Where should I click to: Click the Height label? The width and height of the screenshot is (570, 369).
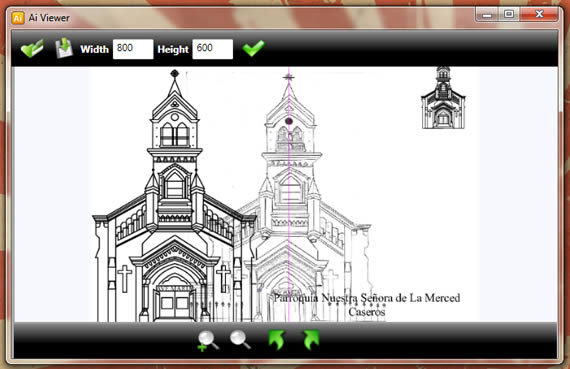tap(173, 49)
